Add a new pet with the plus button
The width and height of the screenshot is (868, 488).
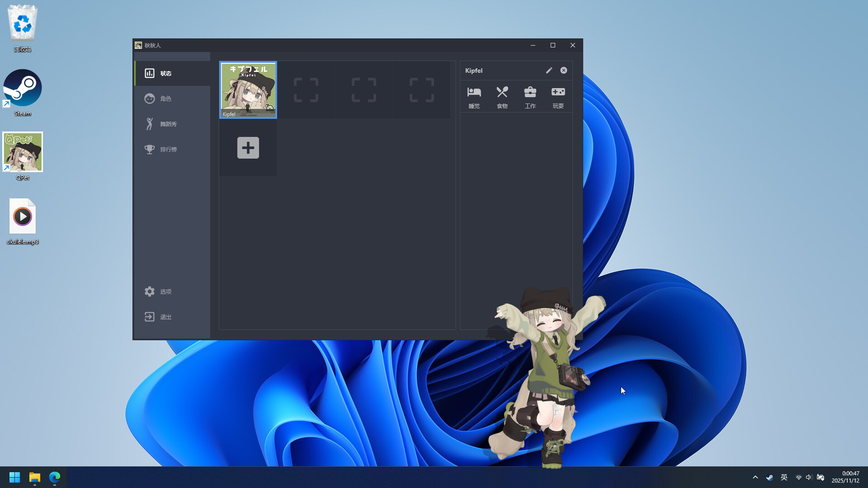pyautogui.click(x=247, y=148)
